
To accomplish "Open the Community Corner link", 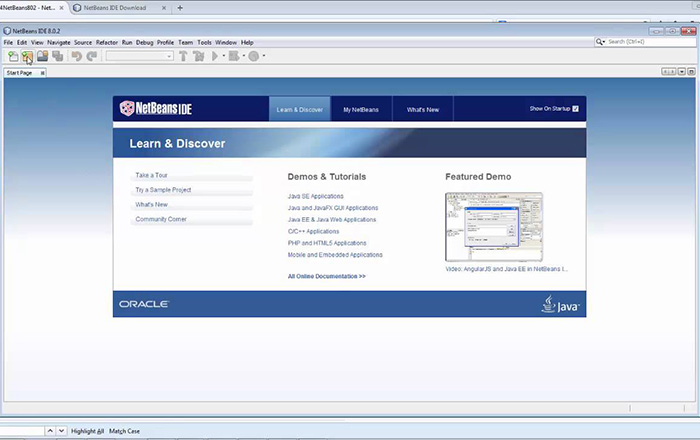I will click(161, 219).
